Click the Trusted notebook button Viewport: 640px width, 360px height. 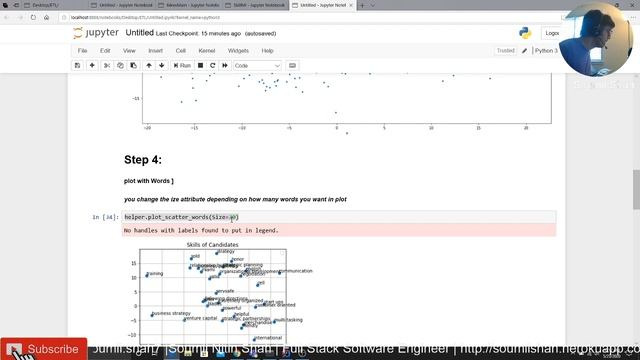tap(505, 51)
